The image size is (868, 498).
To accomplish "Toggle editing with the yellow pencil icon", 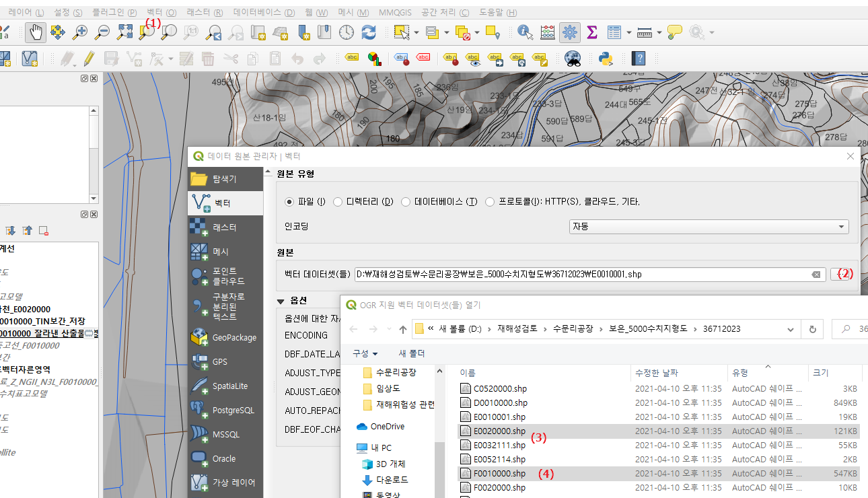I will click(x=88, y=58).
